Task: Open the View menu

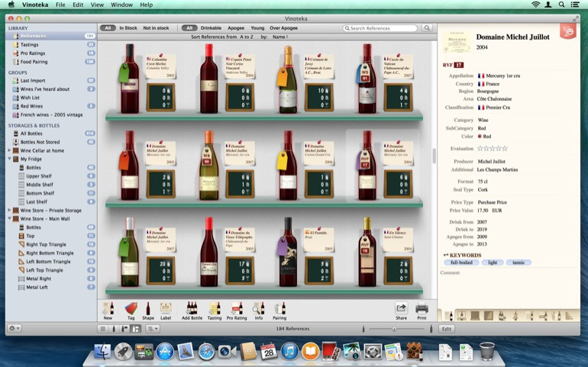Action: tap(97, 5)
